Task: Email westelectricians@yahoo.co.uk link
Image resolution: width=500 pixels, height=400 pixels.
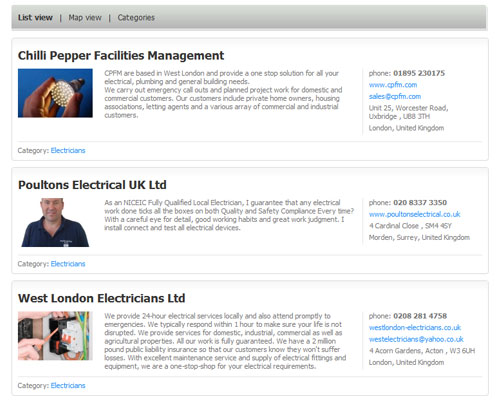Action: coord(416,339)
